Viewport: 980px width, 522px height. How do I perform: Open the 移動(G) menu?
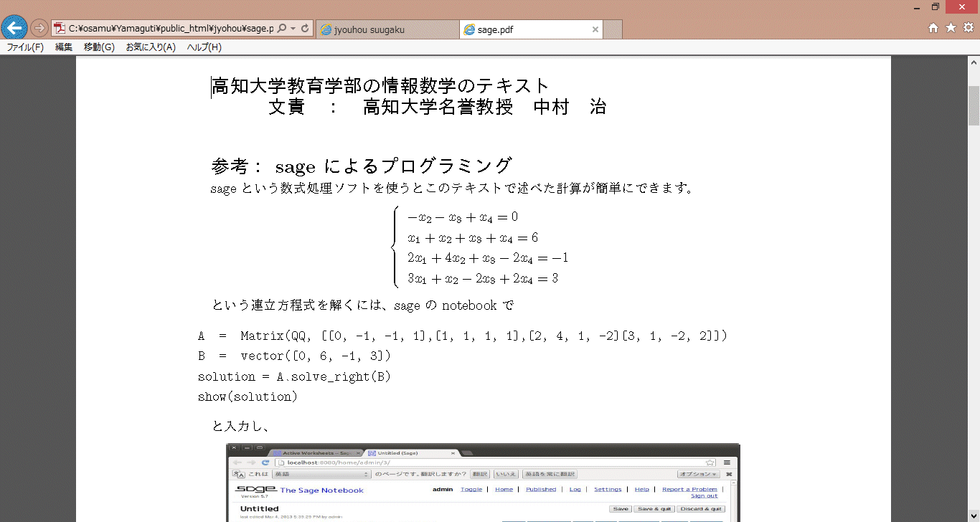click(99, 47)
